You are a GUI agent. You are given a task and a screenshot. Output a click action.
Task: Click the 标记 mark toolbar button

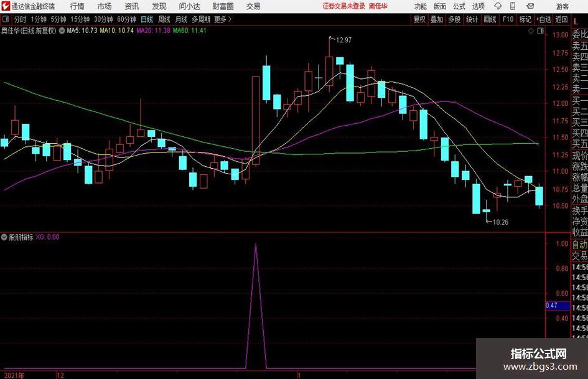click(x=525, y=19)
